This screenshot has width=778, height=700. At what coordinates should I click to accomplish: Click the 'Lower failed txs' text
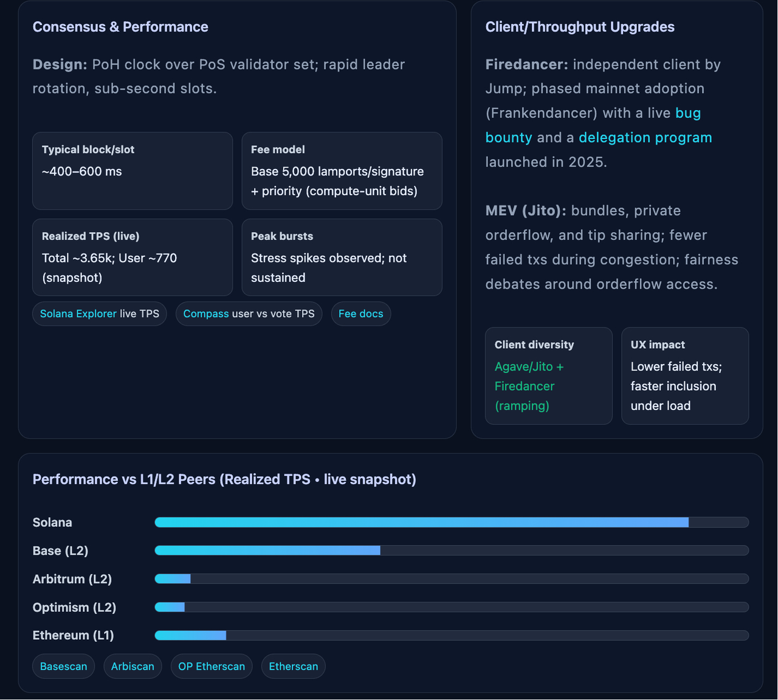coord(676,366)
